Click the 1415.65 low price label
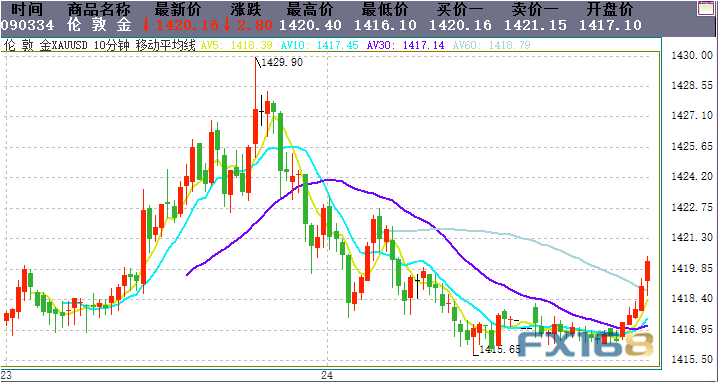Viewport: 720px width, 386px height. (500, 349)
